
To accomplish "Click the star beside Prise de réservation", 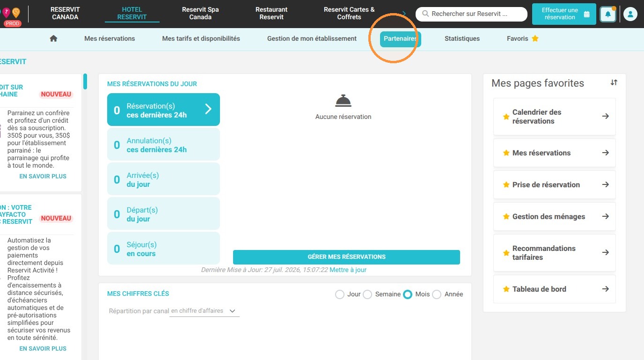I will 506,185.
